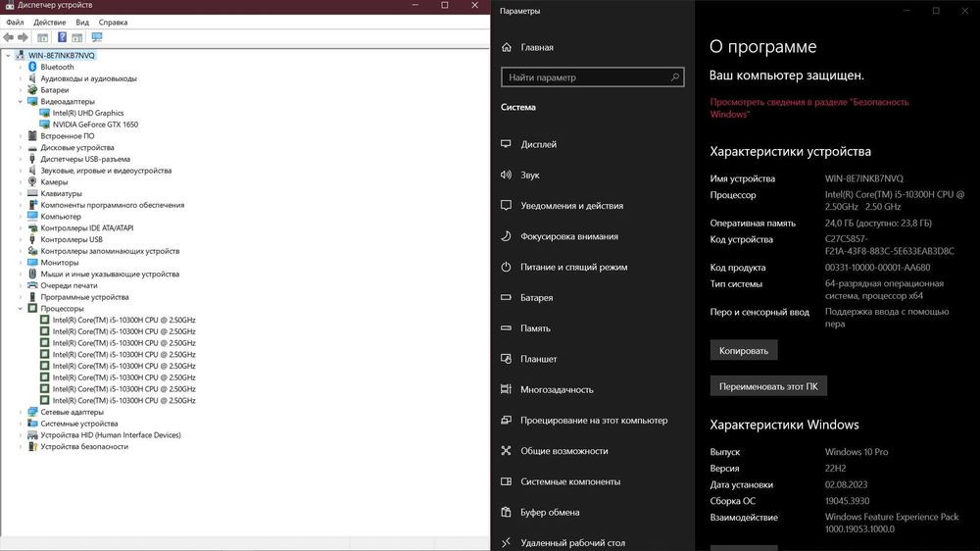Open Проецирование на этот компьютер page

[592, 421]
